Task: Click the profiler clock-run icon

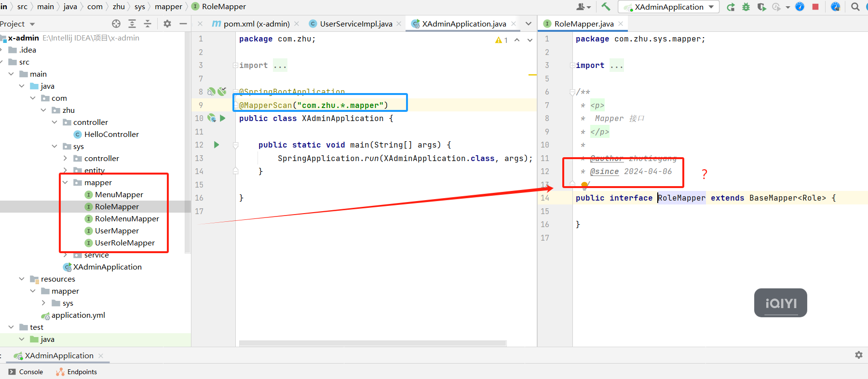Action: coord(776,7)
